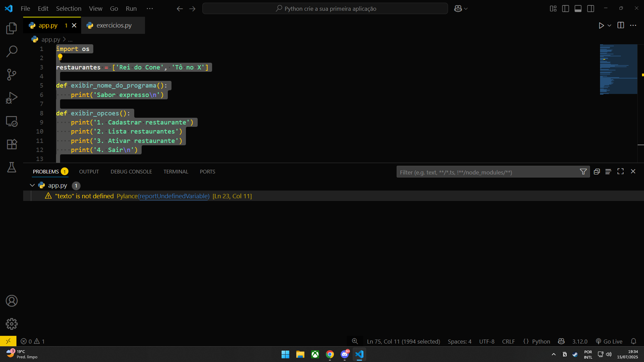This screenshot has height=362, width=644.
Task: Split the editor to the right
Action: pyautogui.click(x=621, y=25)
